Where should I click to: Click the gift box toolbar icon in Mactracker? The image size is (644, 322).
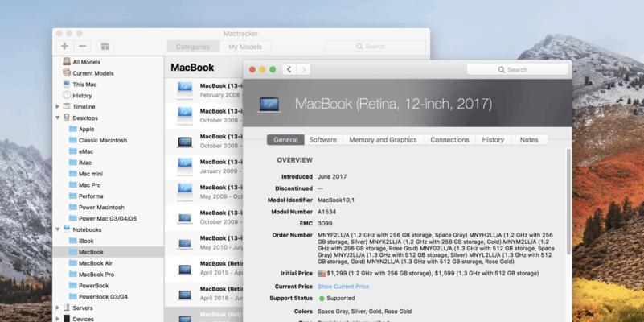[x=105, y=47]
